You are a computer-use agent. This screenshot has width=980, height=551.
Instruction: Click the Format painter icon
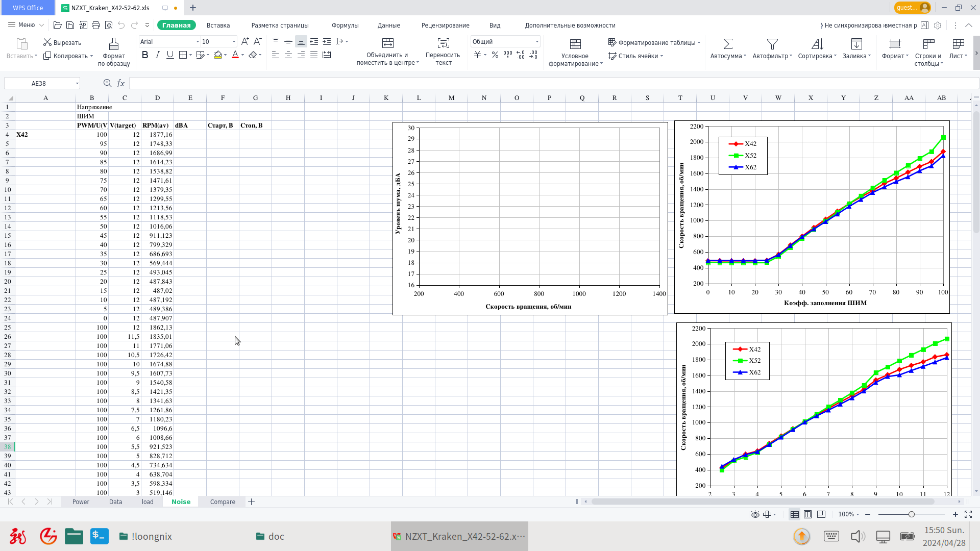[114, 44]
